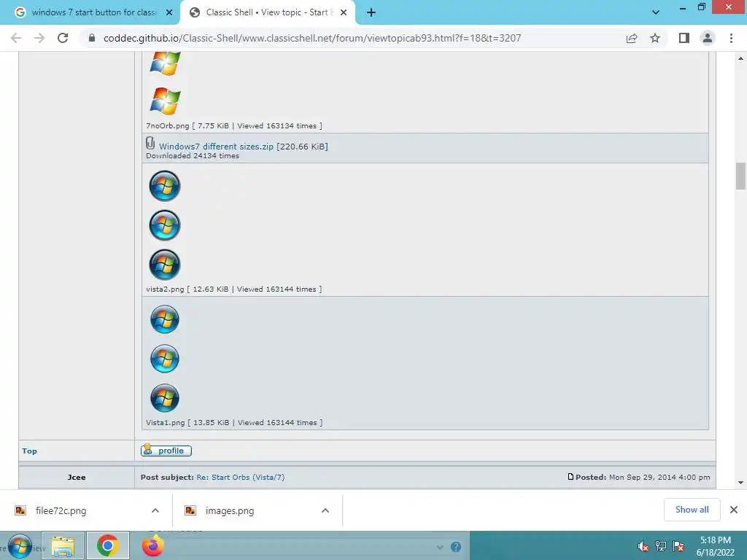
Task: Go forward to the next page
Action: tap(39, 38)
